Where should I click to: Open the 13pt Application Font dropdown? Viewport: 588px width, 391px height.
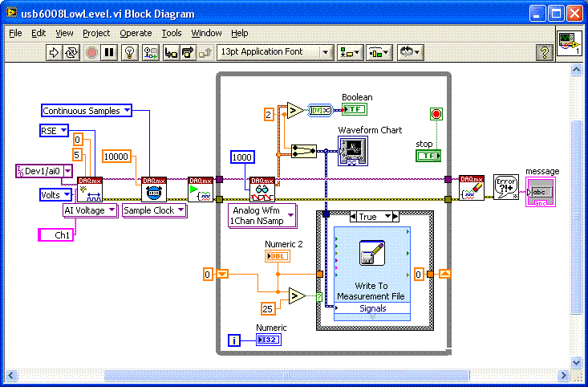pos(275,52)
